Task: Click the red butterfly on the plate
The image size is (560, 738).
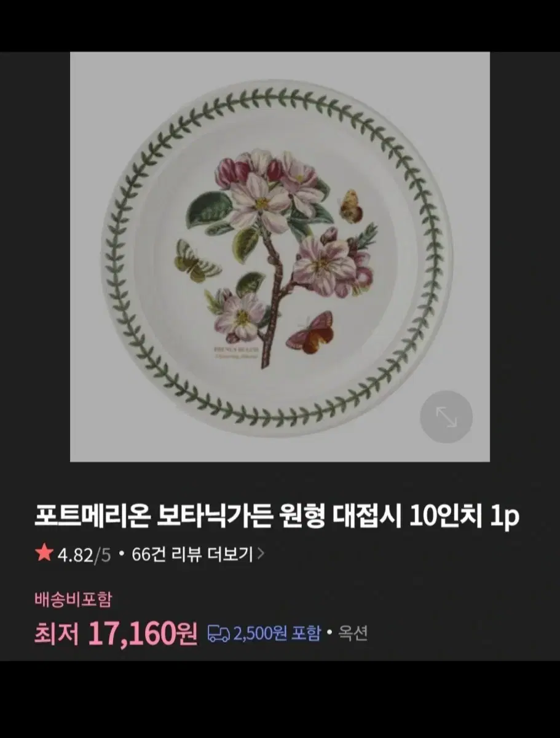Action: pyautogui.click(x=311, y=332)
